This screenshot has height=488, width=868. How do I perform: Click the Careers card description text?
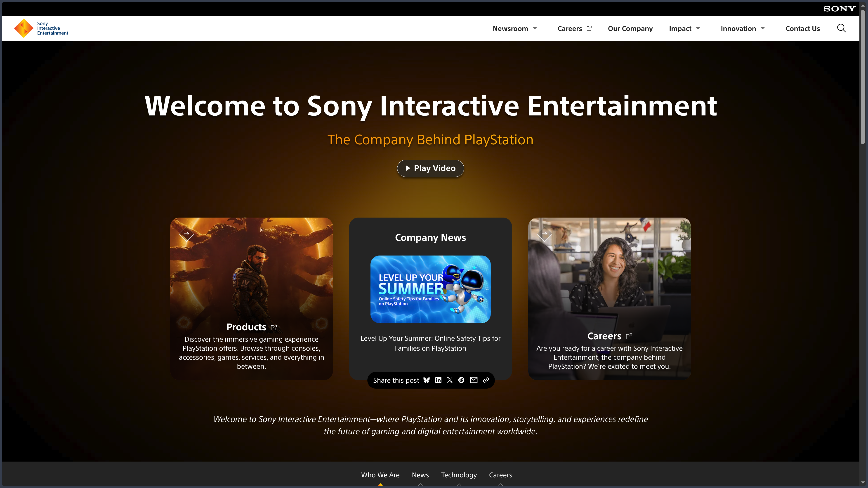[x=609, y=357]
